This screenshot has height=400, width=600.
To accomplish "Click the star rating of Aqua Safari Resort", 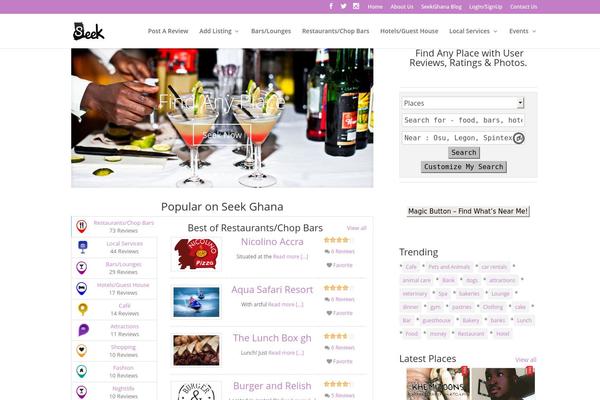I will (x=337, y=287).
